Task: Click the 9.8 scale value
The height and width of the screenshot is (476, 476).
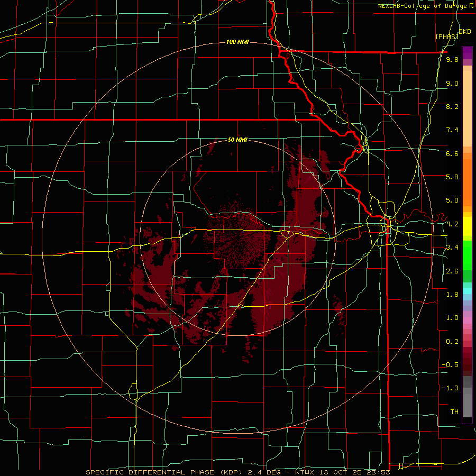Action: (x=452, y=60)
